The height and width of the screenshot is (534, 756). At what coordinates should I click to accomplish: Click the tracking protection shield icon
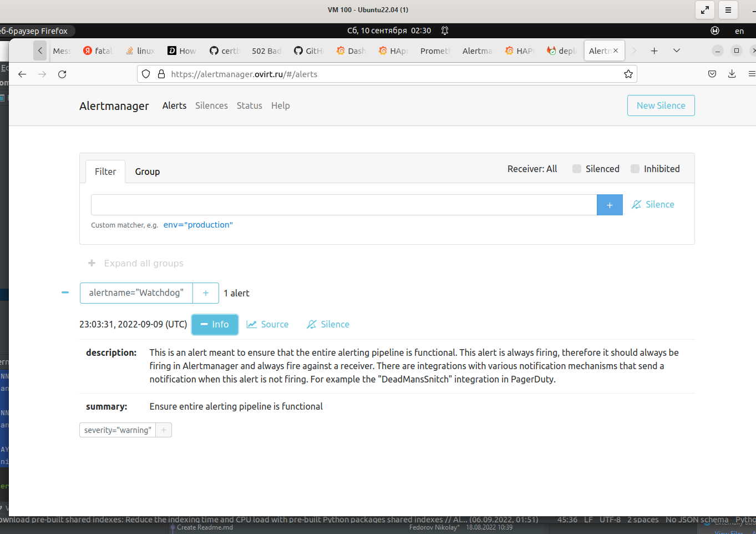coord(146,74)
